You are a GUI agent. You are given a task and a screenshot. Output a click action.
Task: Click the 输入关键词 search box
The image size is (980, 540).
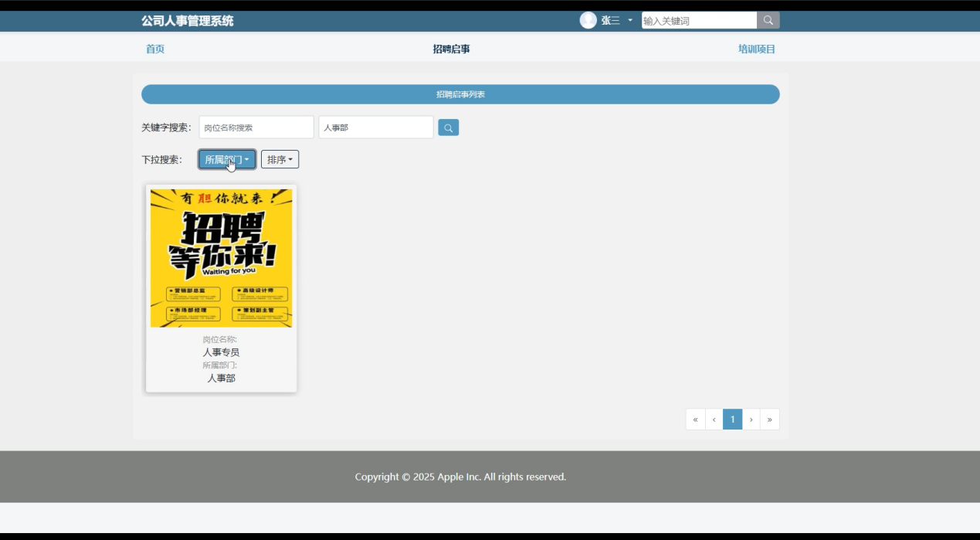698,21
